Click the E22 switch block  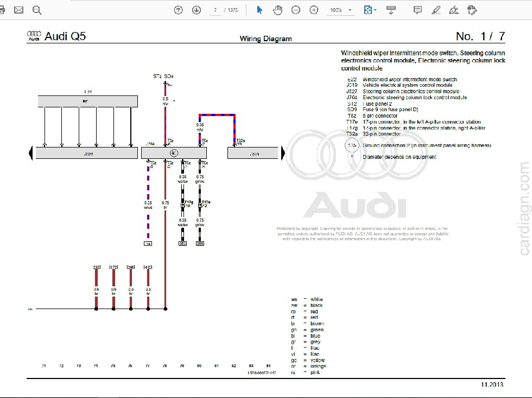[x=88, y=101]
